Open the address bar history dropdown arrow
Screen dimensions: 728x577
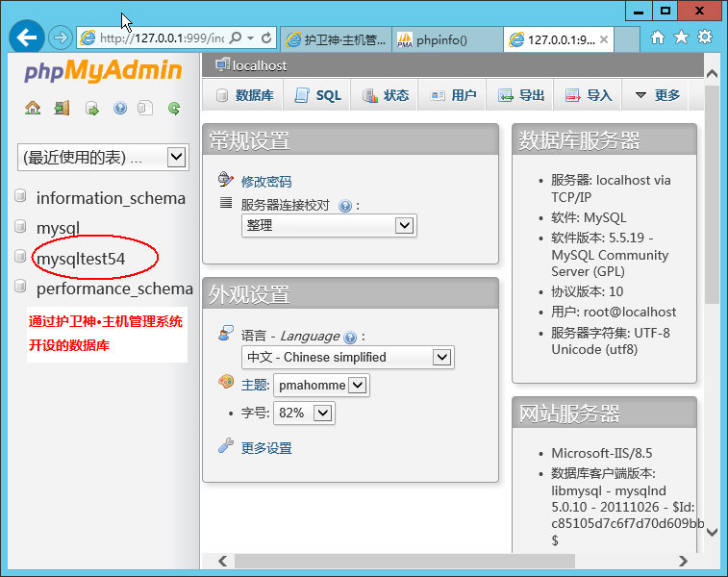tap(251, 38)
